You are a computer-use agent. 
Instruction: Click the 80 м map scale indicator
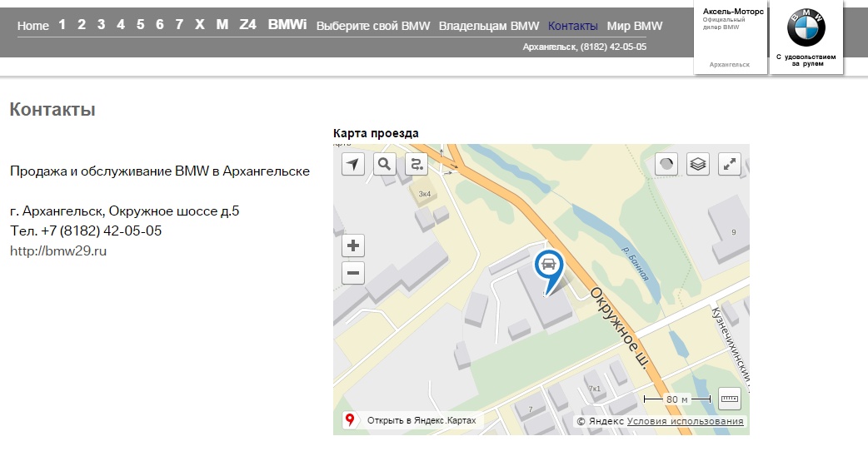pos(677,399)
